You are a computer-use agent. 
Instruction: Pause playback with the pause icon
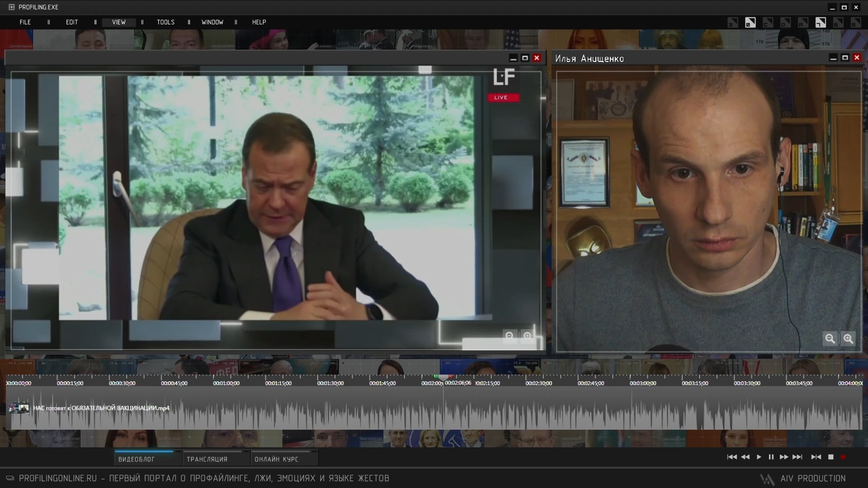pos(771,457)
